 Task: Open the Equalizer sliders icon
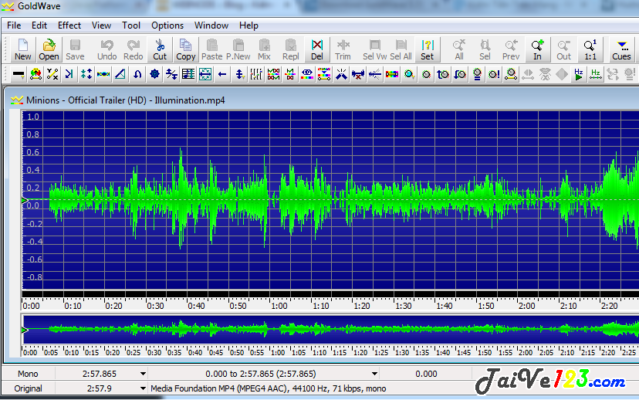coord(256,74)
